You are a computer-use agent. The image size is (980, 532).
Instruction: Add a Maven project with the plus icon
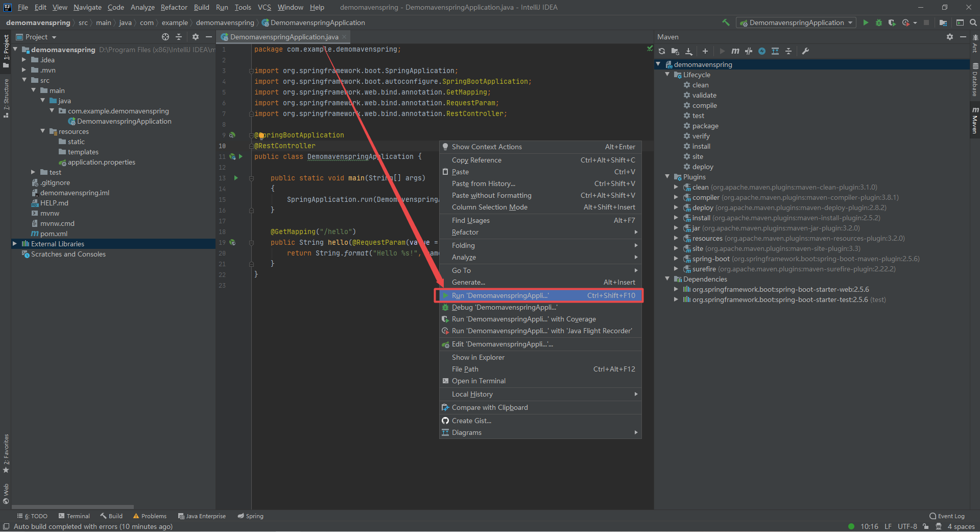coord(705,51)
